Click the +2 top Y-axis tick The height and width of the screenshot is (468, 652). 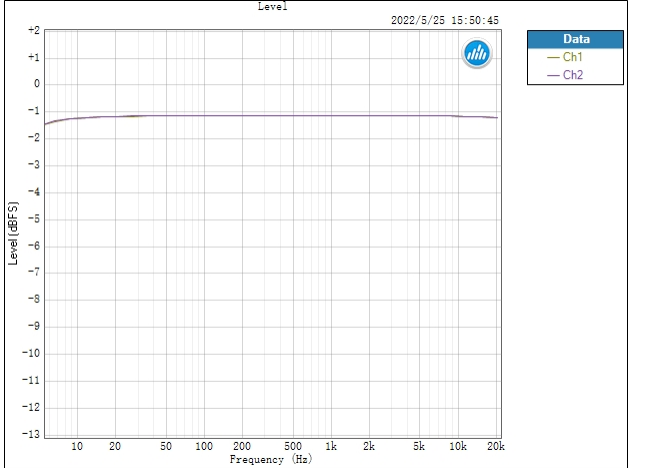(x=34, y=31)
